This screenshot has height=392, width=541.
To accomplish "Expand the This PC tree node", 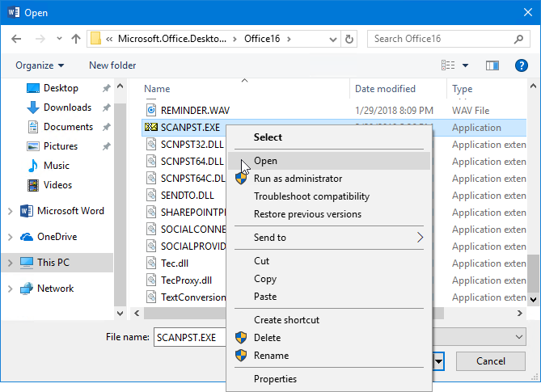I will pyautogui.click(x=10, y=263).
